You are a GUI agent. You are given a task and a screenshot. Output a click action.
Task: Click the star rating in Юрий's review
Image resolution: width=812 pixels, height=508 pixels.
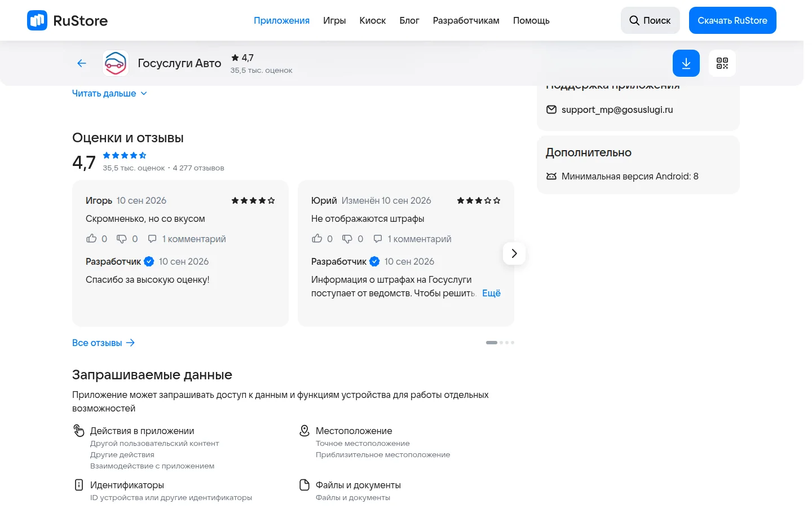[479, 200]
